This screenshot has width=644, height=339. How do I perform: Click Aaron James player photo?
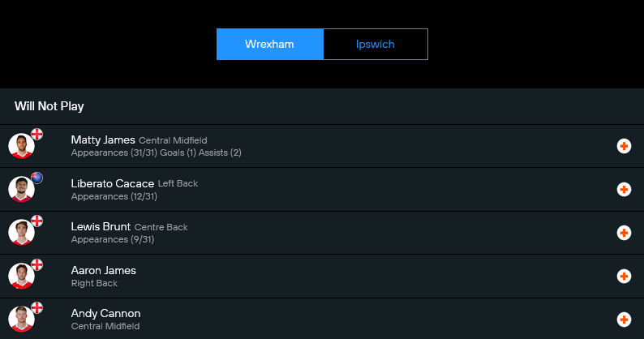coord(21,277)
